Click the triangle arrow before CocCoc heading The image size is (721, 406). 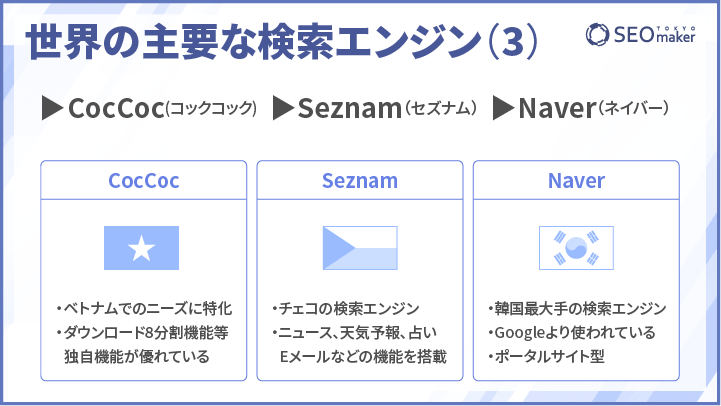[x=52, y=108]
